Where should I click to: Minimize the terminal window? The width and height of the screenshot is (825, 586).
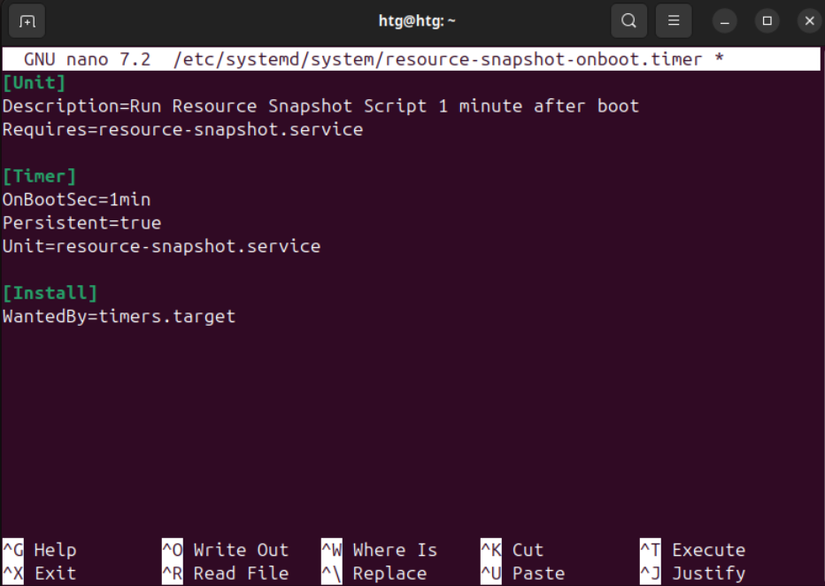pos(725,20)
